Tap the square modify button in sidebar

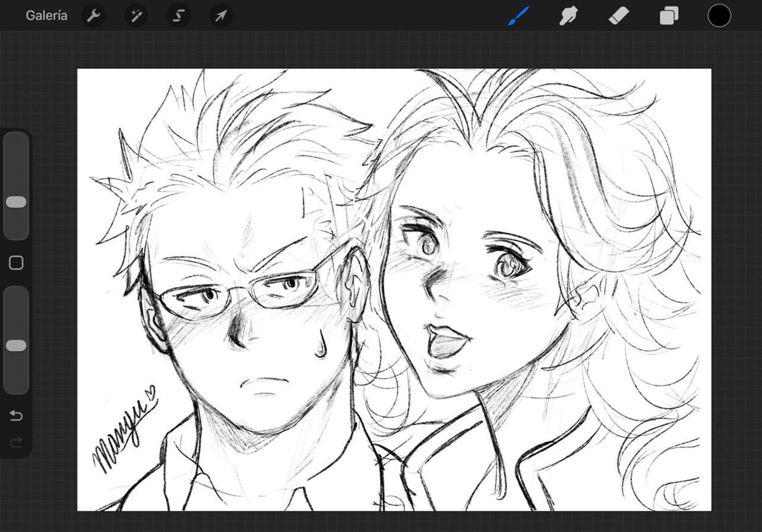pos(16,263)
